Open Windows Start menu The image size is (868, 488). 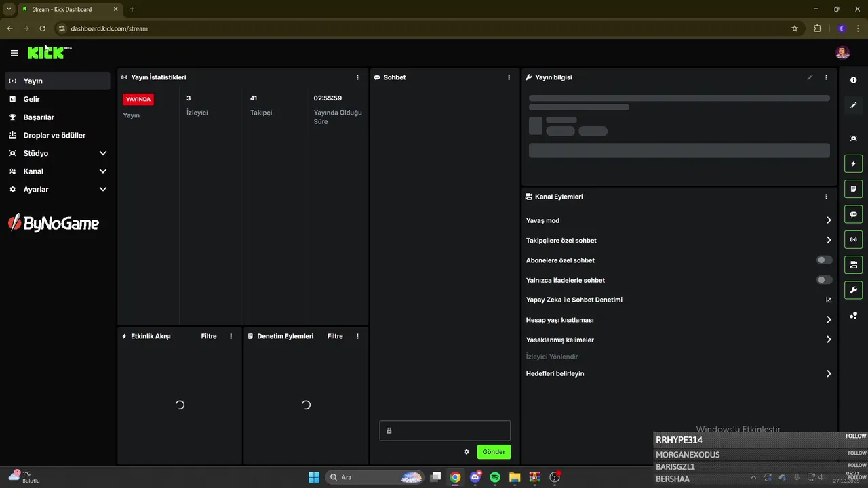314,477
